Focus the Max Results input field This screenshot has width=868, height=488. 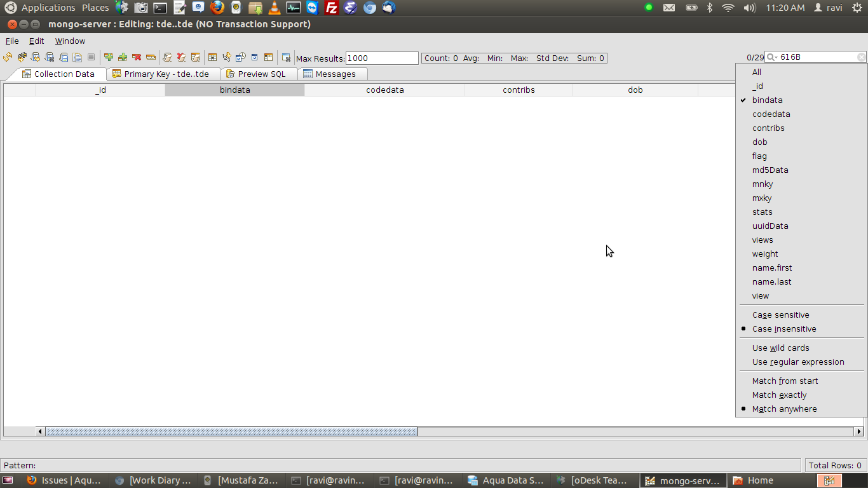pyautogui.click(x=382, y=58)
